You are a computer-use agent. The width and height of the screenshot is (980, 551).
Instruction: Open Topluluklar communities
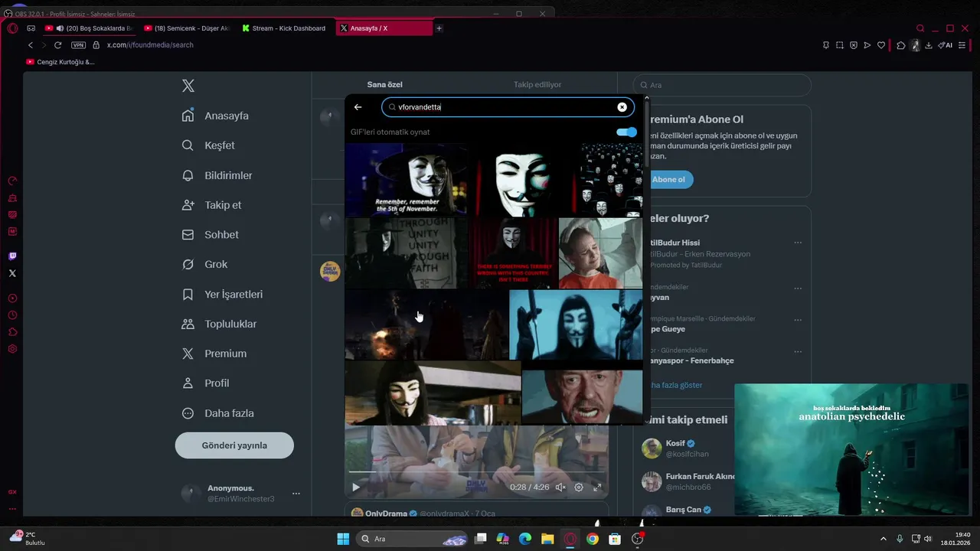pyautogui.click(x=219, y=324)
